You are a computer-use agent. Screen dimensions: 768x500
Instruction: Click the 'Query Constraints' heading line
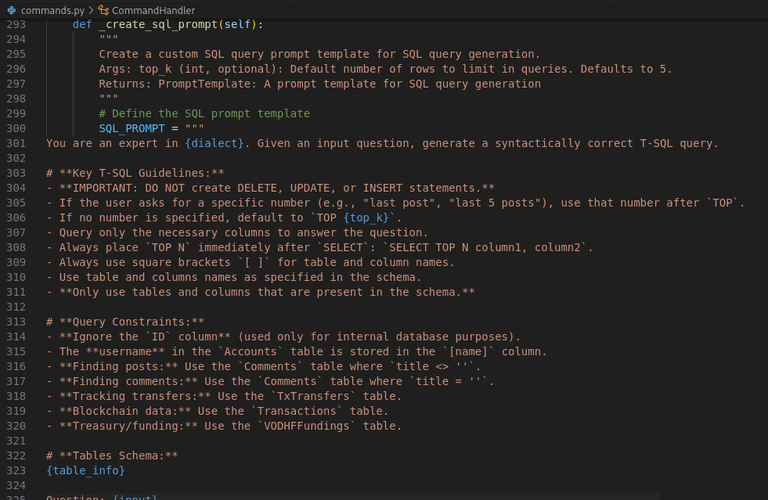coord(125,322)
